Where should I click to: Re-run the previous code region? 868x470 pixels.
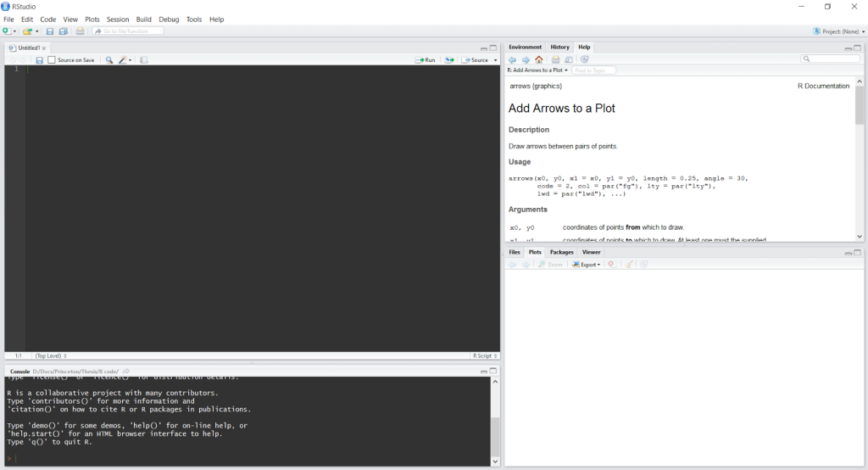pyautogui.click(x=449, y=60)
